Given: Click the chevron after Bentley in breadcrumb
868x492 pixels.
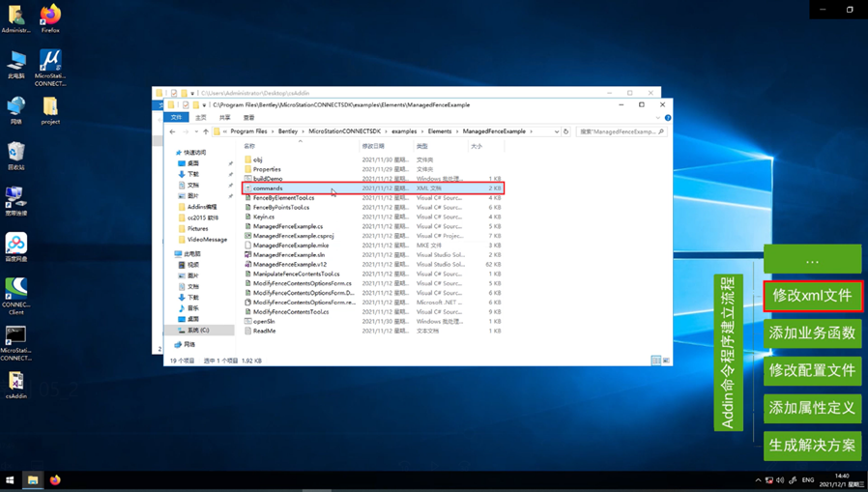Looking at the screenshot, I should [x=303, y=131].
